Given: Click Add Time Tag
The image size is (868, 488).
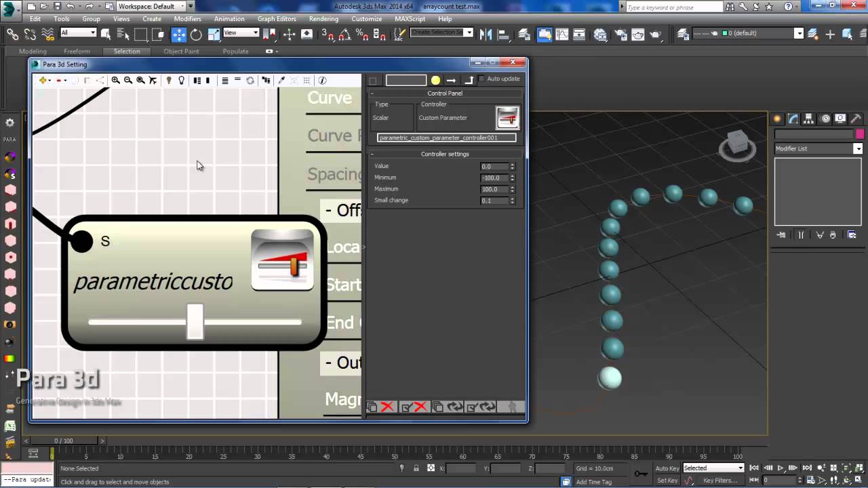Looking at the screenshot, I should (x=593, y=482).
